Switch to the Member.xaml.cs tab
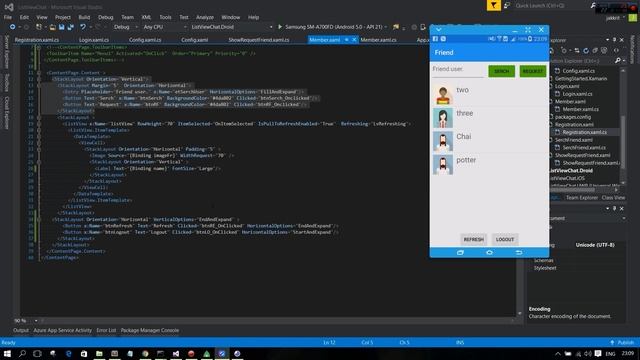This screenshot has height=360, width=640. [378, 40]
